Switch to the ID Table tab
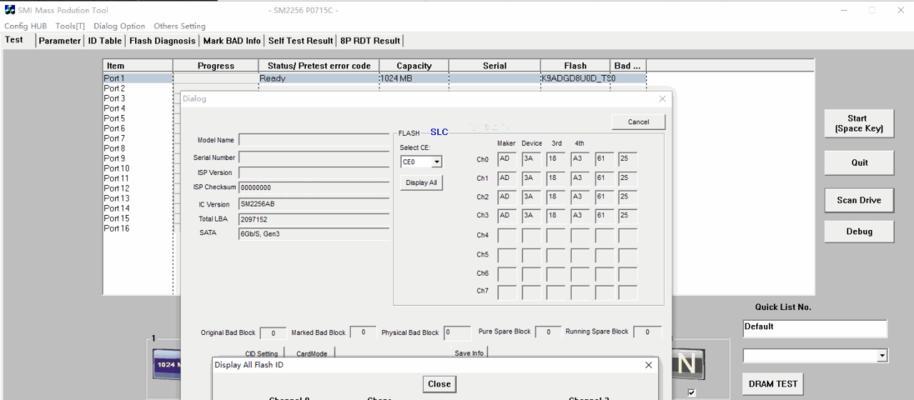Viewport: 914px width, 400px height. click(x=105, y=41)
